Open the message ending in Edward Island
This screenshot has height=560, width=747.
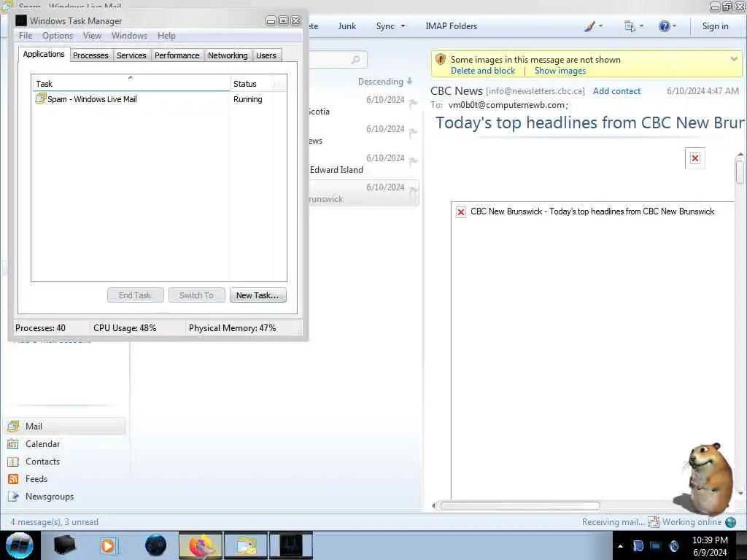(x=364, y=164)
